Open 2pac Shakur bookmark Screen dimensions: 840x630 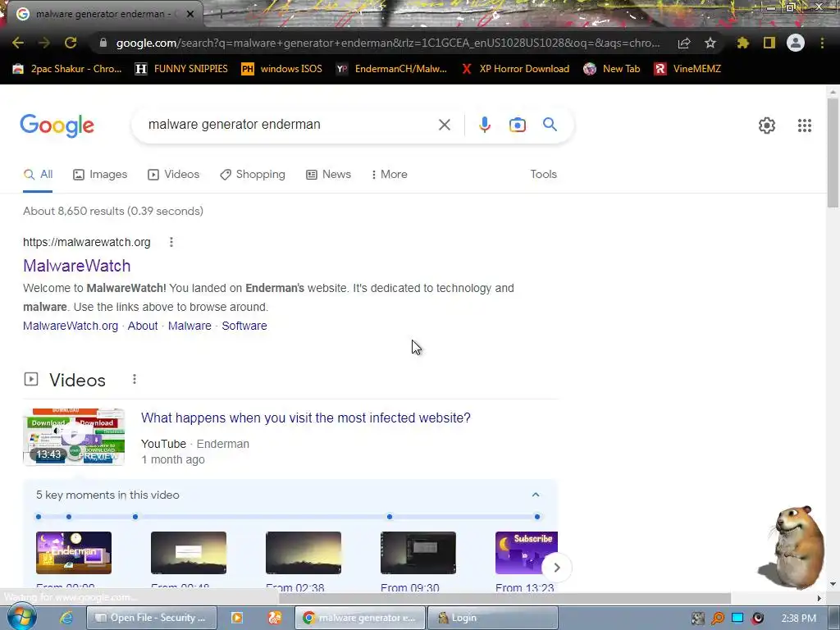coord(67,69)
